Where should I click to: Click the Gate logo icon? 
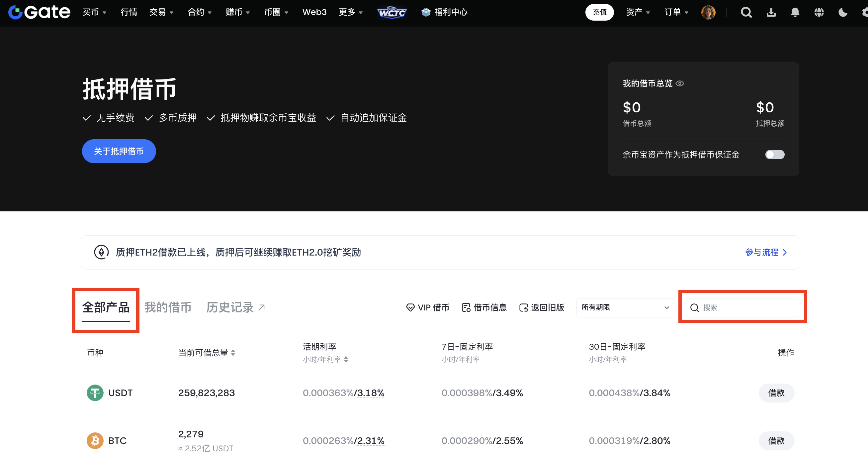click(x=16, y=12)
